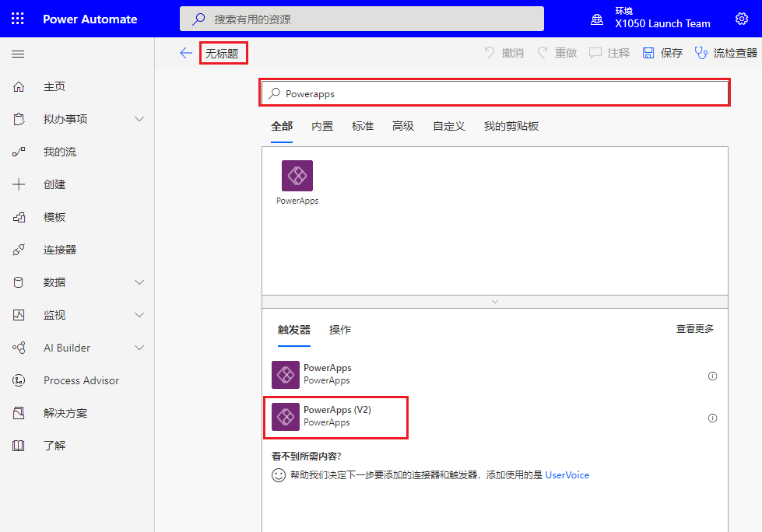This screenshot has height=532, width=762.
Task: Click the search magnifier in top bar
Action: (x=198, y=19)
